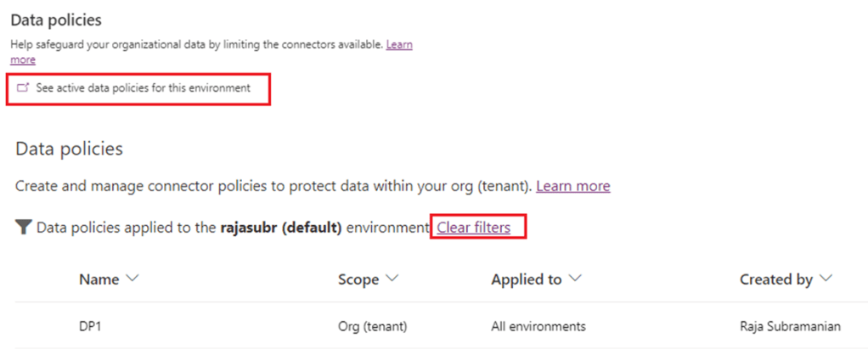Open See active data policies for this environment

143,87
